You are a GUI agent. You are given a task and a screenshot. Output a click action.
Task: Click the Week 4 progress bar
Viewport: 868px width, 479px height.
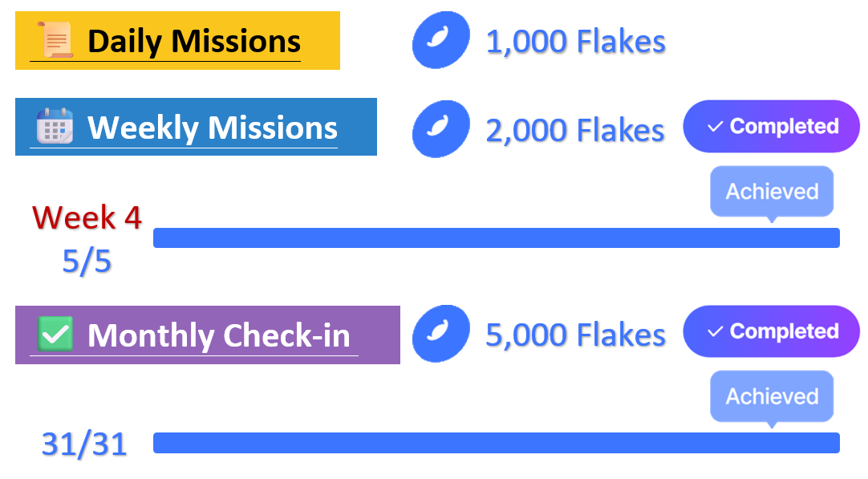(496, 237)
